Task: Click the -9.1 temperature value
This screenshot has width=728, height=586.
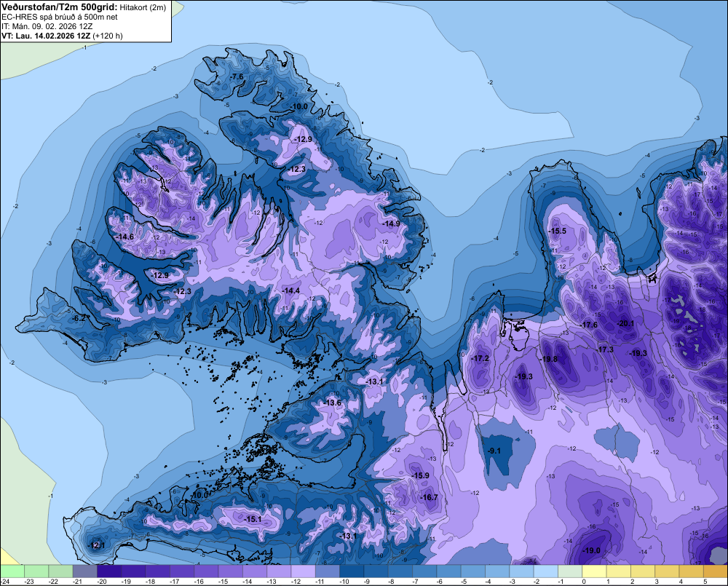Action: 494,451
